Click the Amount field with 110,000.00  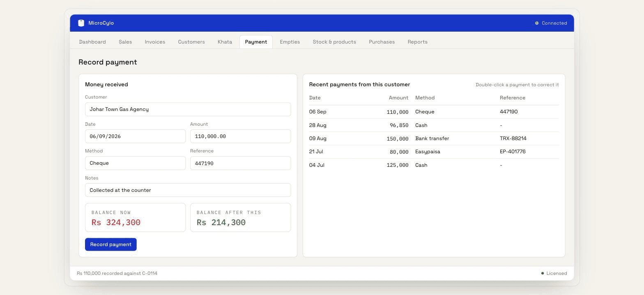(x=240, y=136)
